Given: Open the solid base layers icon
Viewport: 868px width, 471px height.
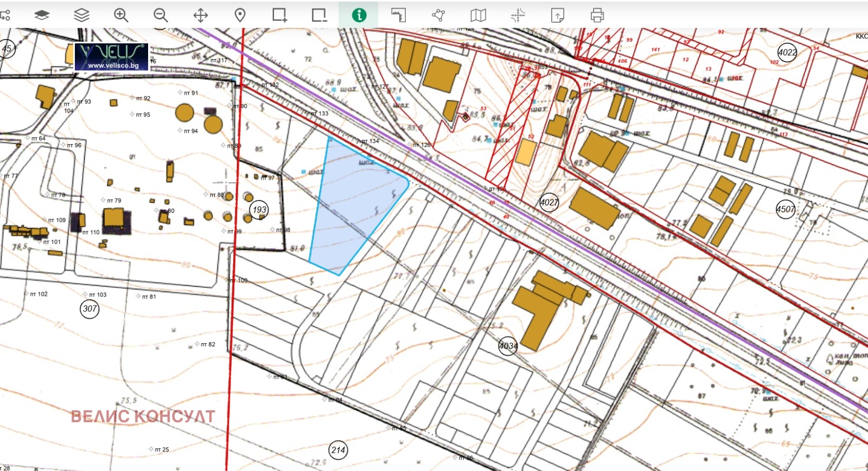Looking at the screenshot, I should (x=42, y=15).
